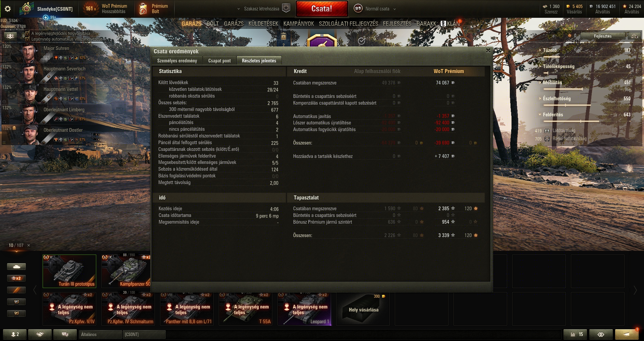Open the account rank badge icon
This screenshot has width=644, height=341.
click(26, 8)
